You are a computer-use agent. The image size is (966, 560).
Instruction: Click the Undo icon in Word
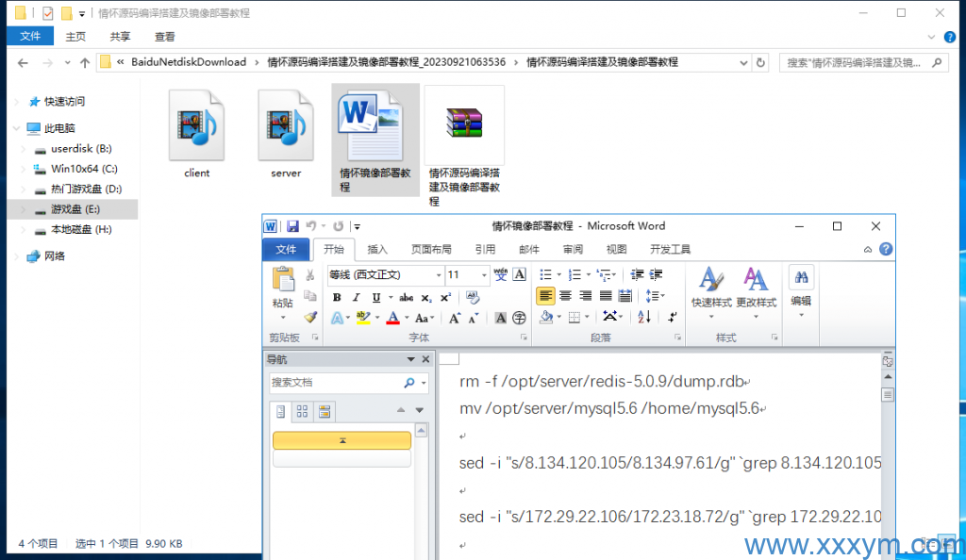click(311, 226)
